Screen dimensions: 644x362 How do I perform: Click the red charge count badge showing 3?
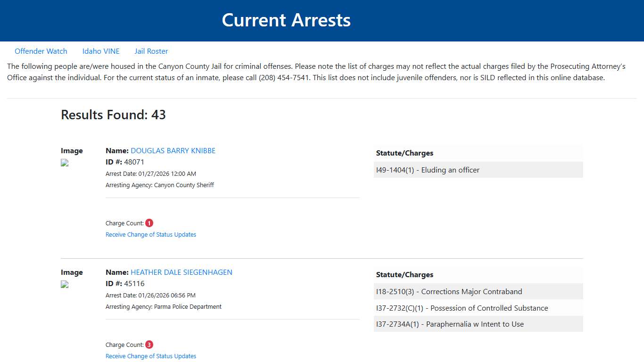click(x=149, y=344)
